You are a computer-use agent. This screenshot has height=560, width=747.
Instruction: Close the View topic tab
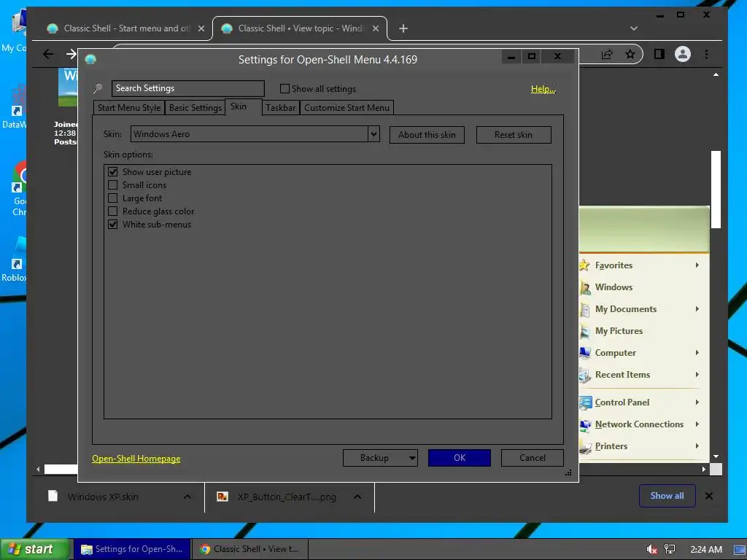376,28
